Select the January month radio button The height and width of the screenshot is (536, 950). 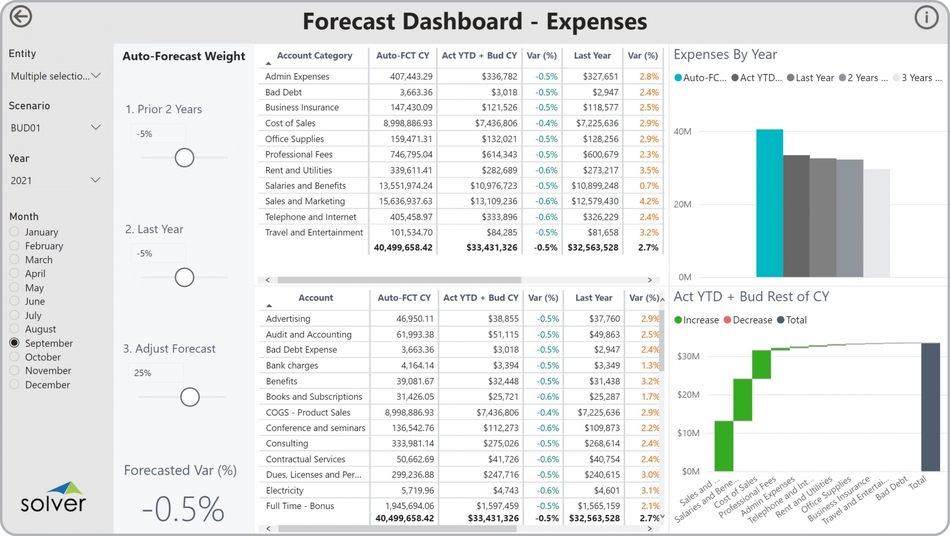(15, 232)
